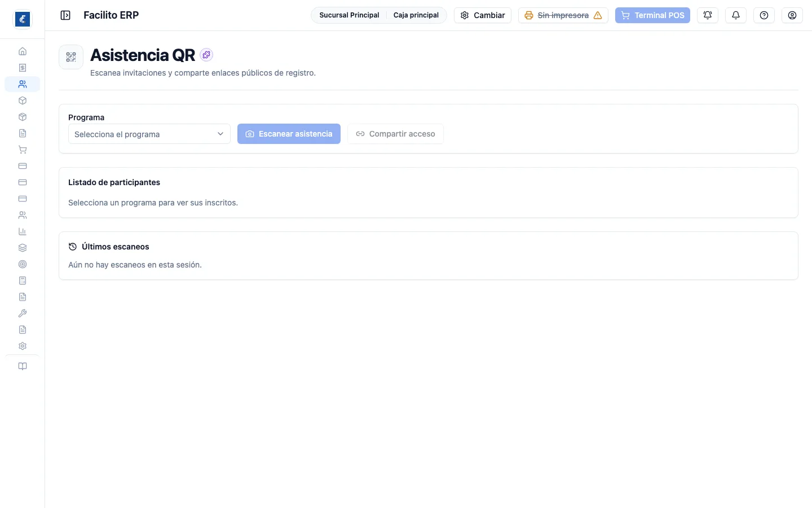The width and height of the screenshot is (812, 508).
Task: Open the gear settings sidebar icon
Action: click(23, 346)
